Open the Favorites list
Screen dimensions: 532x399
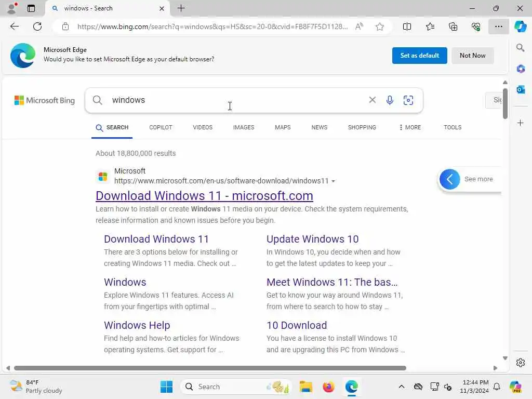coord(430,26)
